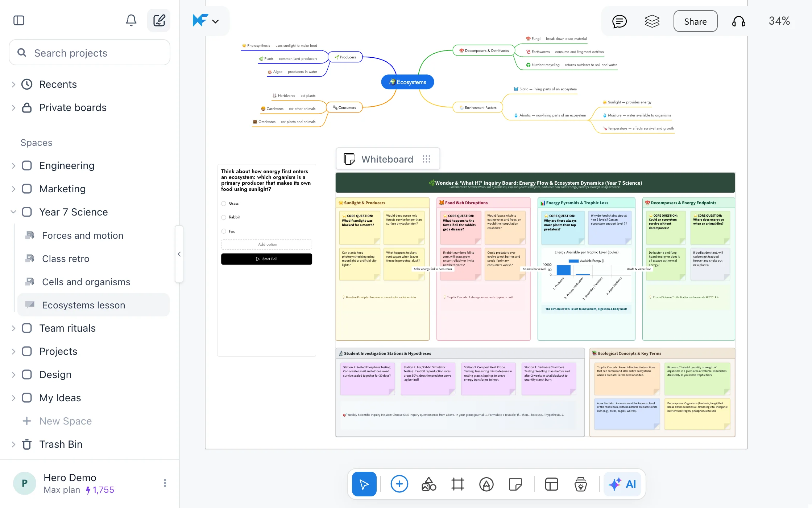
Task: Expand the Engineering space
Action: pos(13,166)
